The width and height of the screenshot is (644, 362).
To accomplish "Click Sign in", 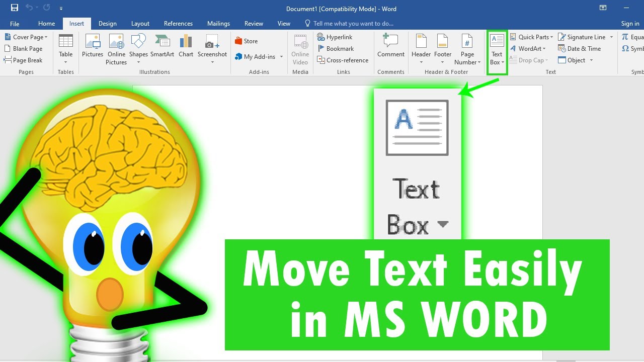I will coord(630,24).
